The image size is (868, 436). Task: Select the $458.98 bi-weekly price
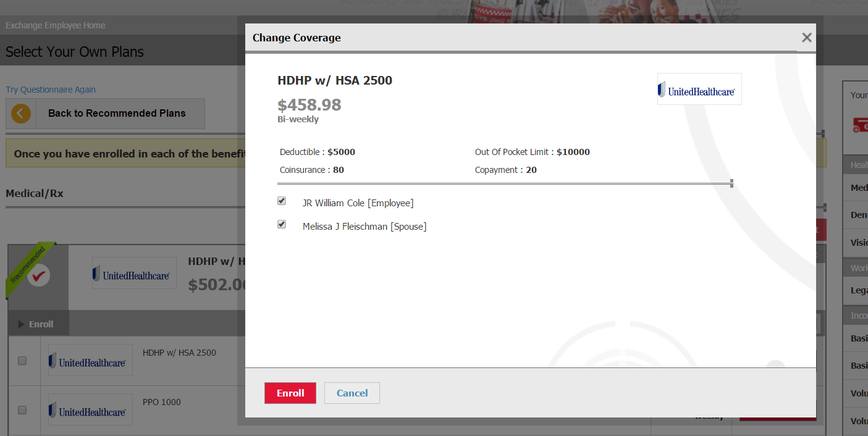click(x=310, y=105)
